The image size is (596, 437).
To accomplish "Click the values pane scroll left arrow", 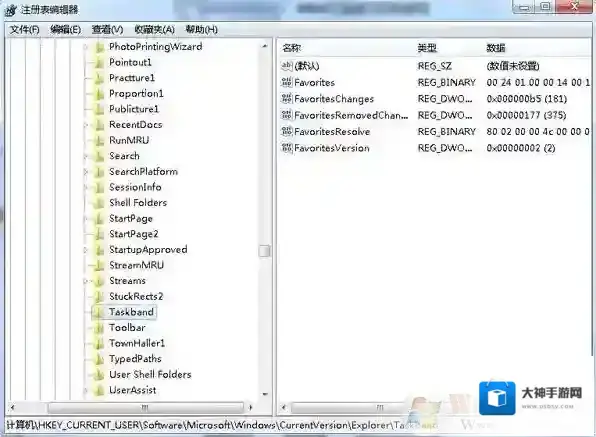I will coord(284,408).
